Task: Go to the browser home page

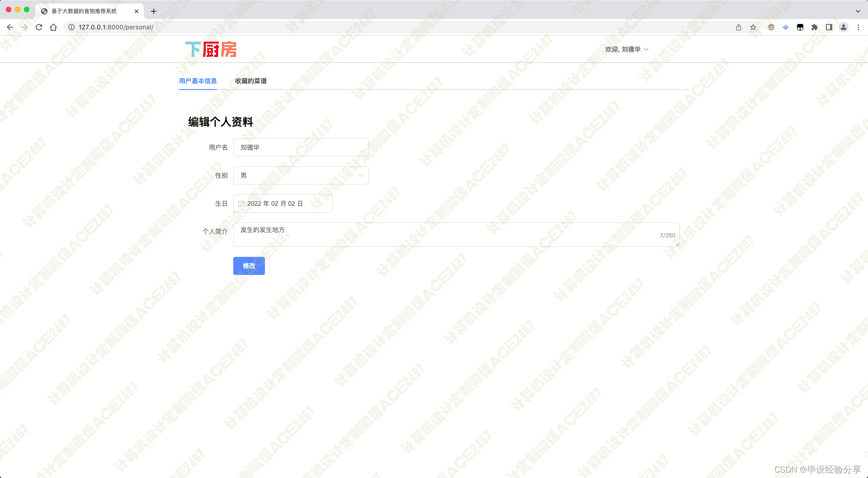Action: pos(53,27)
